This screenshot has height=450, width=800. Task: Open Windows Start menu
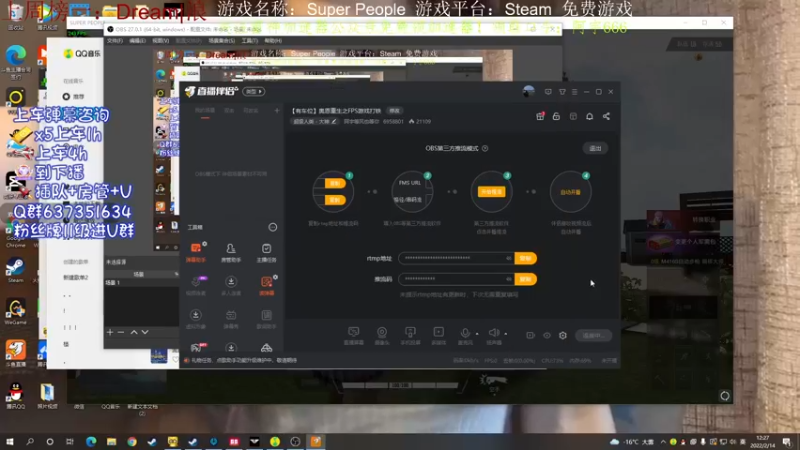tap(9, 441)
